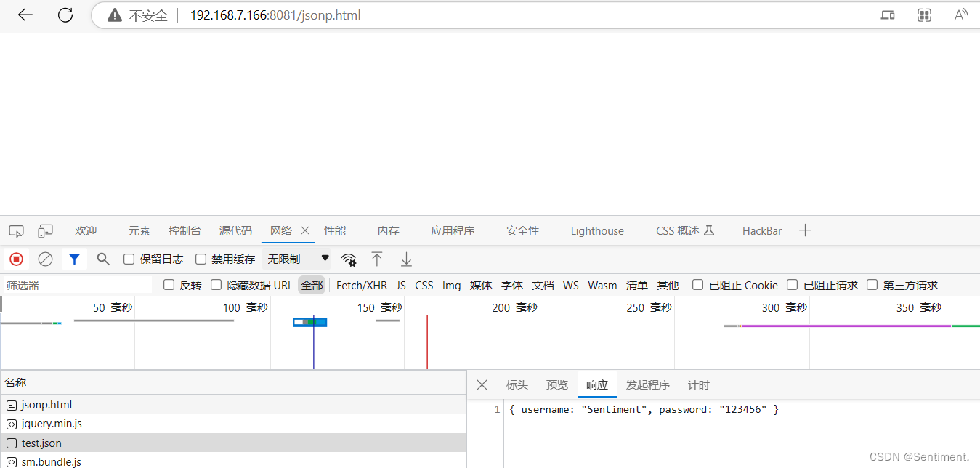Check the 已阻止 Cookie checkbox
The image size is (980, 468).
click(697, 285)
